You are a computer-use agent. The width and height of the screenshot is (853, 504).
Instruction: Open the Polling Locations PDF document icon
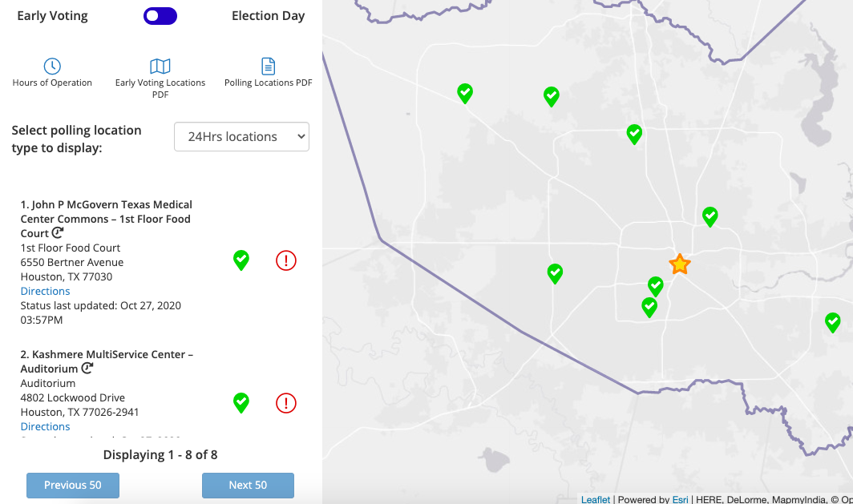[x=269, y=67]
